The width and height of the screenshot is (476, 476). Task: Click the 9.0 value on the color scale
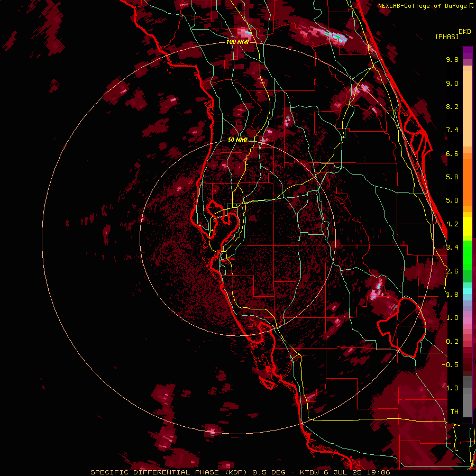tap(452, 83)
